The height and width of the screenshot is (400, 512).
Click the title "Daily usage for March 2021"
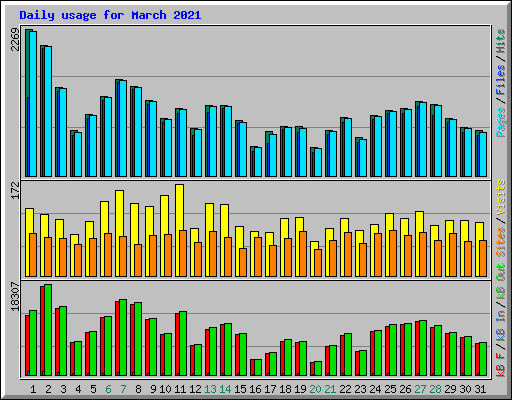(110, 15)
